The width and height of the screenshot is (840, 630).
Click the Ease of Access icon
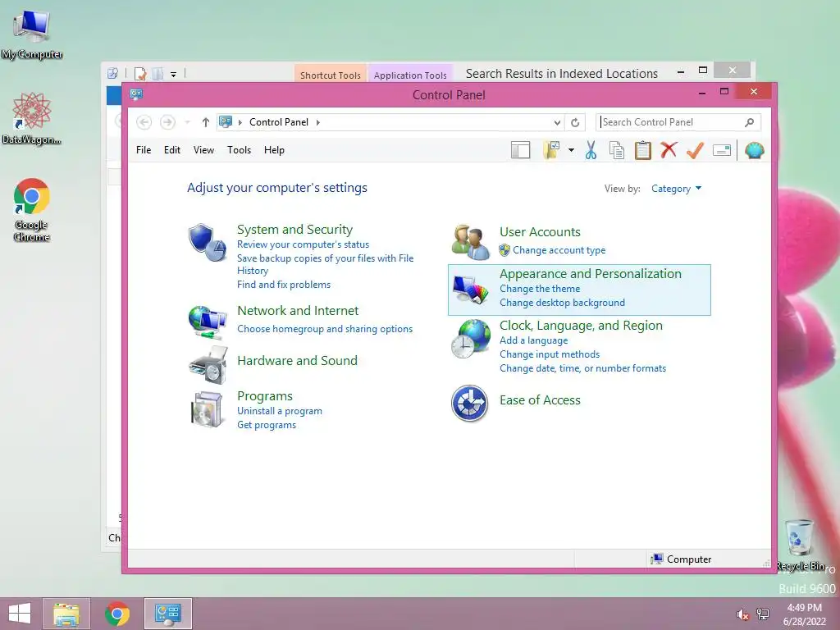point(469,403)
